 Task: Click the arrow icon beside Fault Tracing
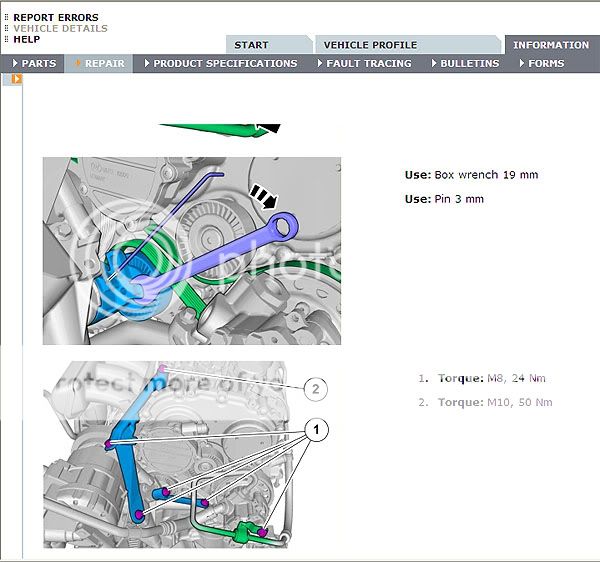pos(319,63)
